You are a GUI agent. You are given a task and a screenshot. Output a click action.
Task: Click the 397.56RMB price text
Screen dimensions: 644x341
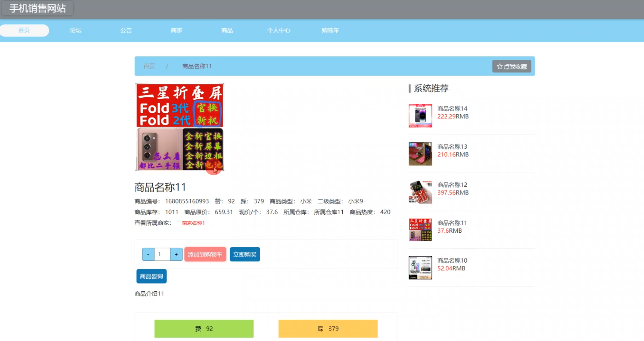point(453,193)
